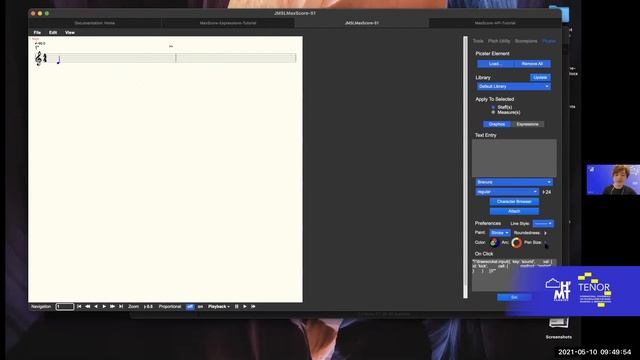Viewport: 640px width, 360px height.
Task: Click the Zoom value number box
Action: pyautogui.click(x=148, y=307)
